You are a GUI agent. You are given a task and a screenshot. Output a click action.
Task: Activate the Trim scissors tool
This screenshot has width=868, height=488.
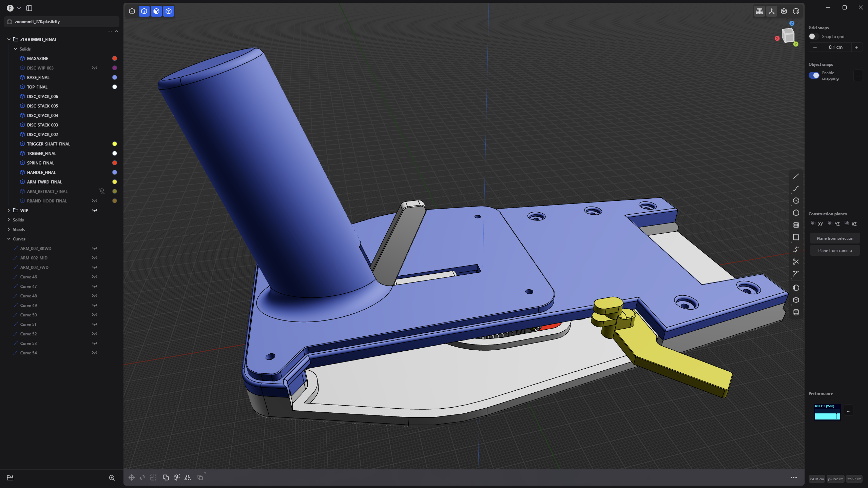[x=796, y=262]
